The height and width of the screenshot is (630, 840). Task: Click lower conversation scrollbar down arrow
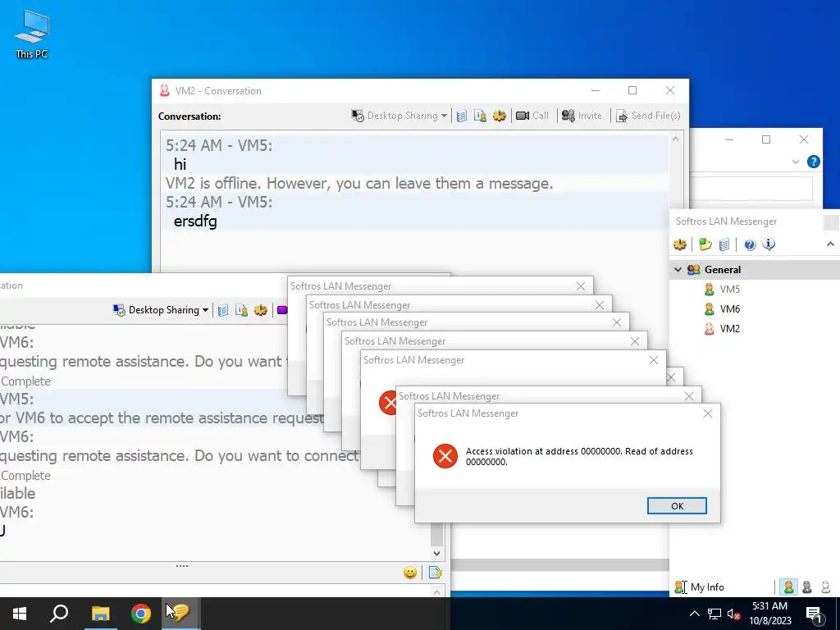click(436, 554)
